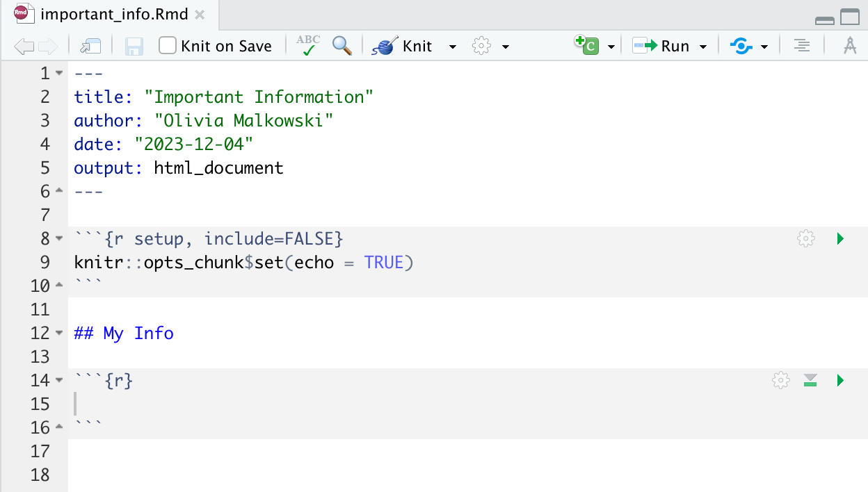868x492 pixels.
Task: Open setup chunk options gear
Action: coord(805,239)
